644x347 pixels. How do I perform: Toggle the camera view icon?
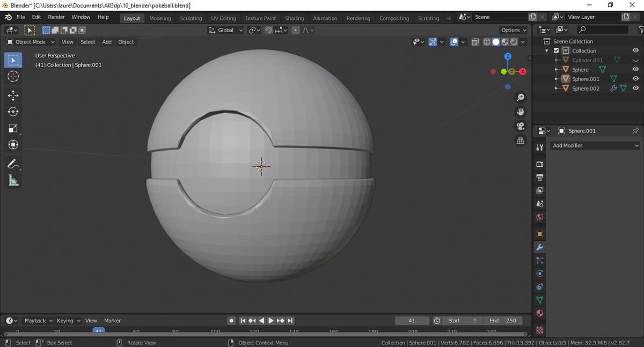click(520, 126)
